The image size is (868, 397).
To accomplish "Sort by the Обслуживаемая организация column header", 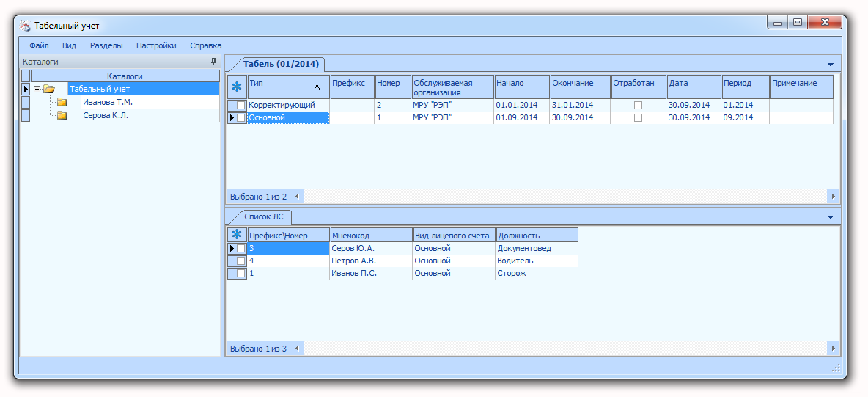I will (x=453, y=87).
